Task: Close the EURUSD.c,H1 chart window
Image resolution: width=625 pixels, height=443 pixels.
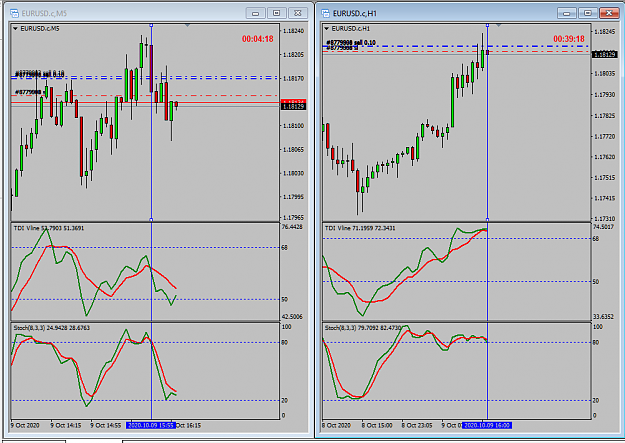Action: (x=609, y=13)
